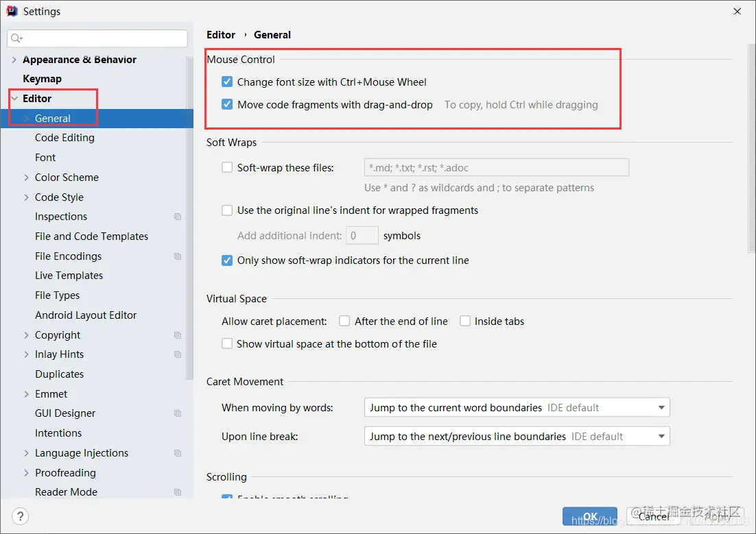Click the project-level icon beside Inlay Hints
This screenshot has height=534, width=756.
(178, 354)
